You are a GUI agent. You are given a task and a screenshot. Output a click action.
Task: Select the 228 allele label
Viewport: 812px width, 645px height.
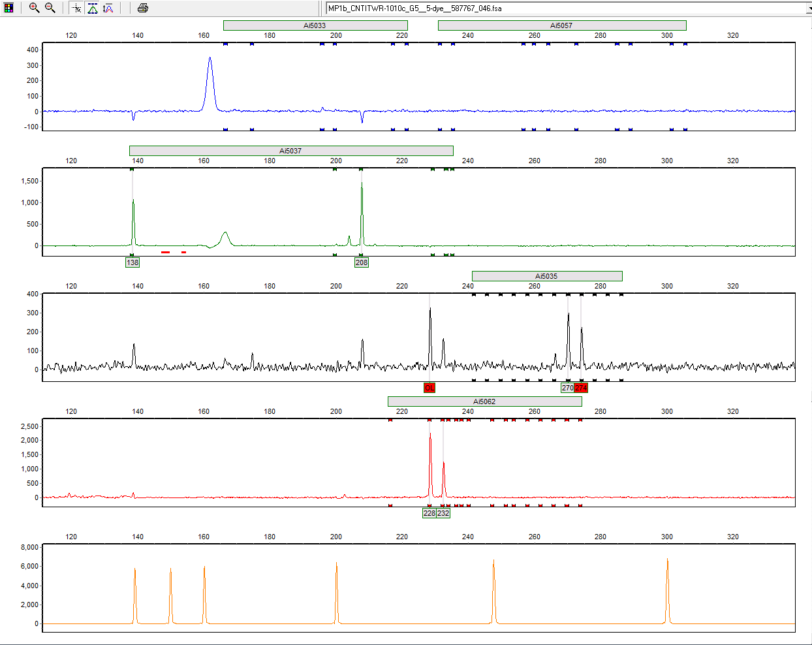[x=429, y=513]
